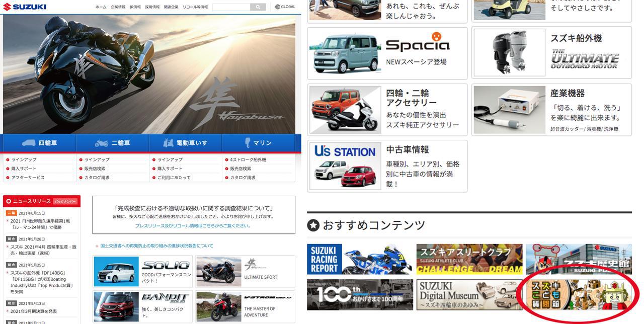The height and width of the screenshot is (324, 644).
Task: Go to ホーム in top navigation
Action: click(101, 7)
